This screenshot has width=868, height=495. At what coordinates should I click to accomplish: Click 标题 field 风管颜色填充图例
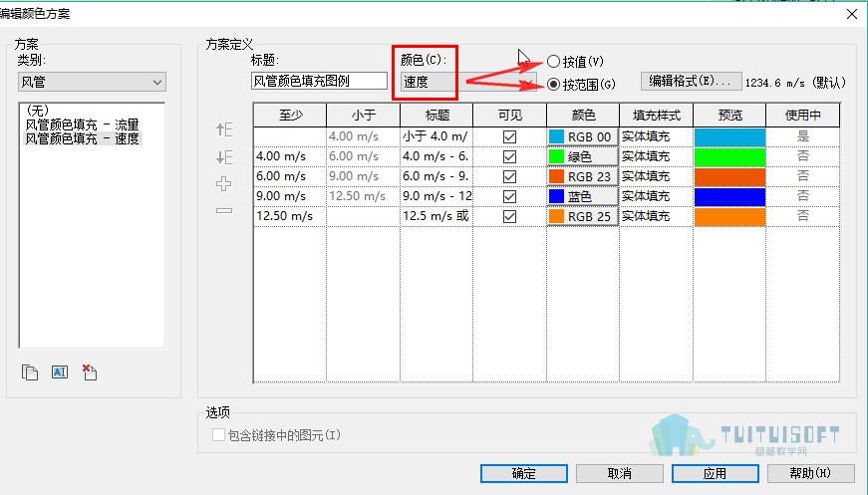pyautogui.click(x=319, y=81)
